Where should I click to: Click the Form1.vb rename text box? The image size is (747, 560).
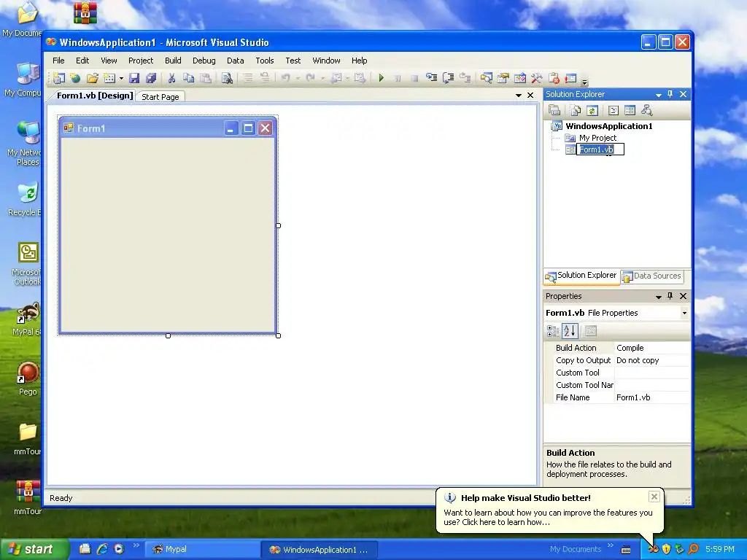600,149
